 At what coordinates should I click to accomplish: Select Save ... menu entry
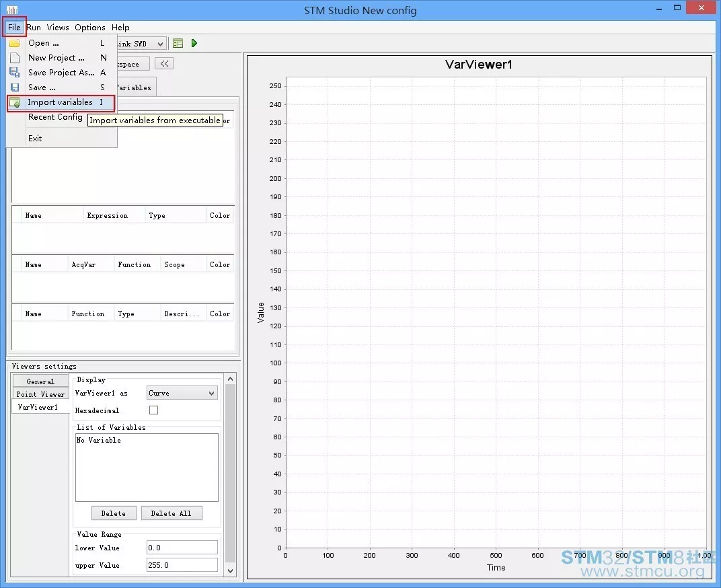pos(62,87)
